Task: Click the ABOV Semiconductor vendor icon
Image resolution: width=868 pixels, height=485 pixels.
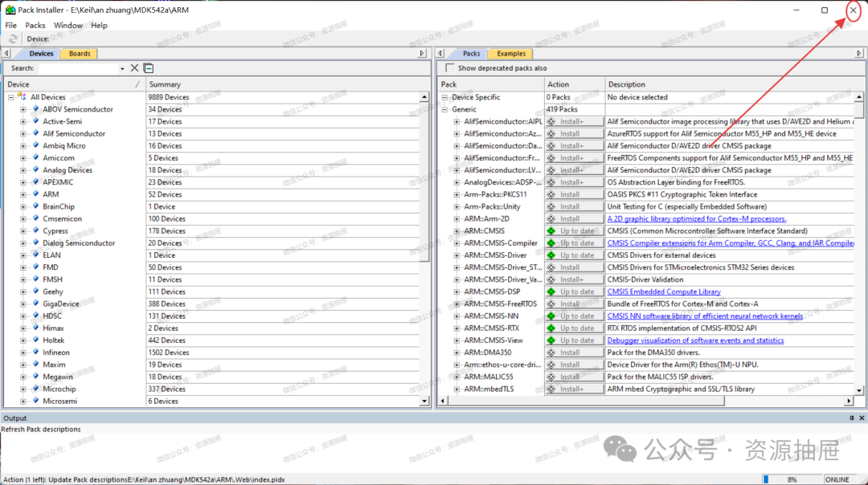Action: pyautogui.click(x=36, y=109)
